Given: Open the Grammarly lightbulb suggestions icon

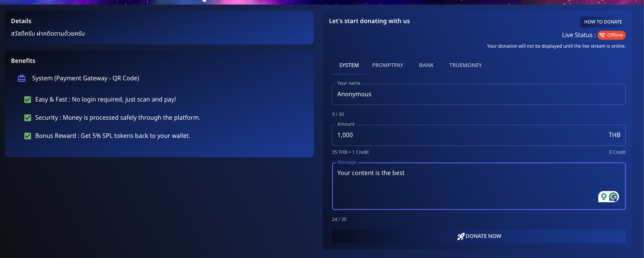Looking at the screenshot, I should (604, 197).
